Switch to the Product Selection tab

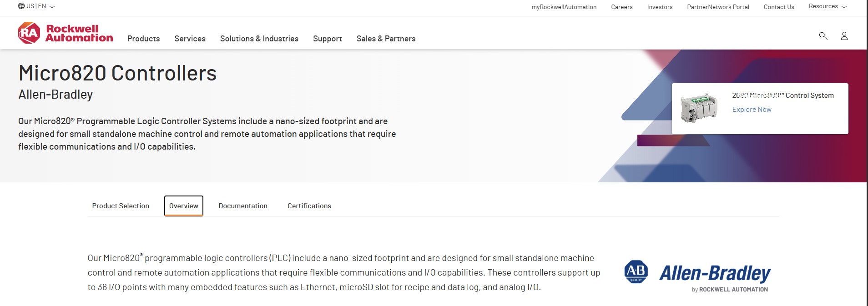click(x=121, y=206)
